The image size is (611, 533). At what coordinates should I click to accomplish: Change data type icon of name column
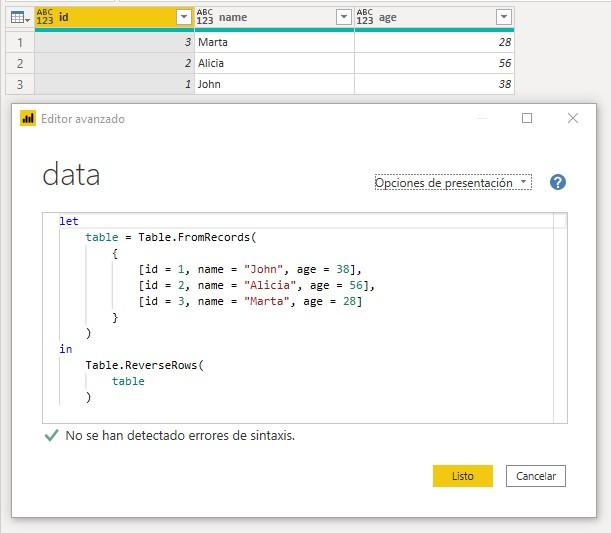[x=205, y=17]
